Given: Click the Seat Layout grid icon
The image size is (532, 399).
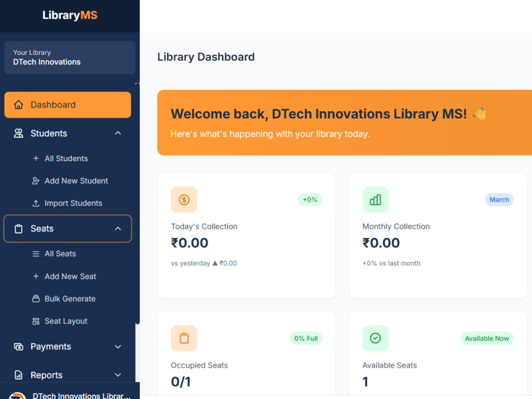Looking at the screenshot, I should click(x=36, y=321).
